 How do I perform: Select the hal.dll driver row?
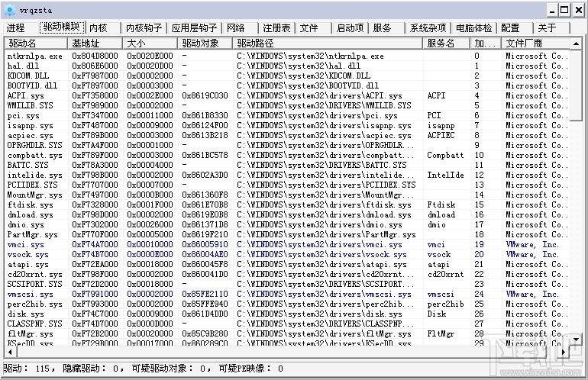(287, 66)
